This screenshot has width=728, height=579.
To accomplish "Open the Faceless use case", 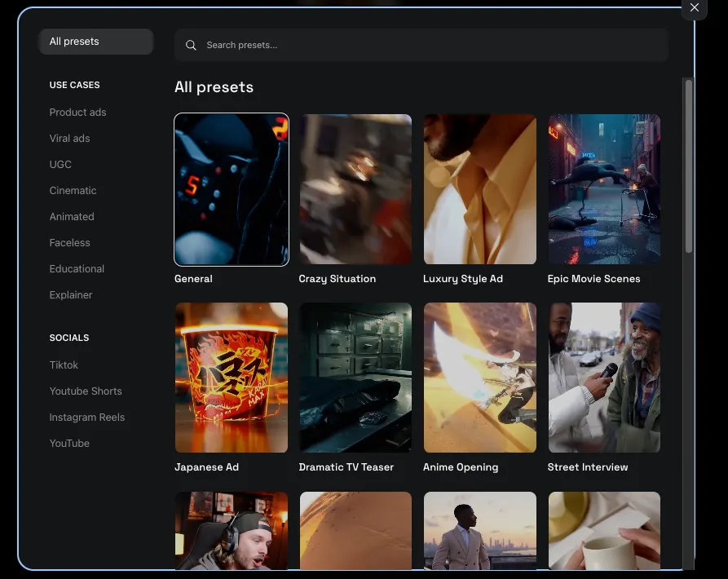I will pos(69,243).
